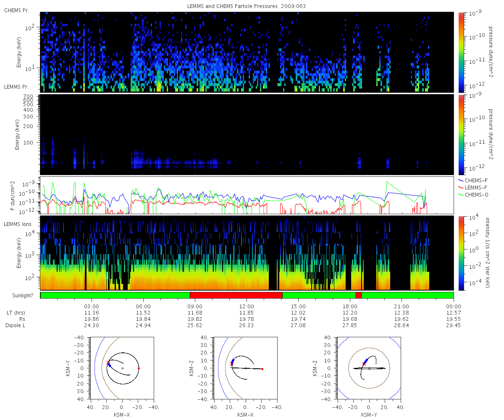Click the blue spacecraft marker in KSM-Y/KSM-Z plot
The image size is (504, 420).
pos(366,361)
